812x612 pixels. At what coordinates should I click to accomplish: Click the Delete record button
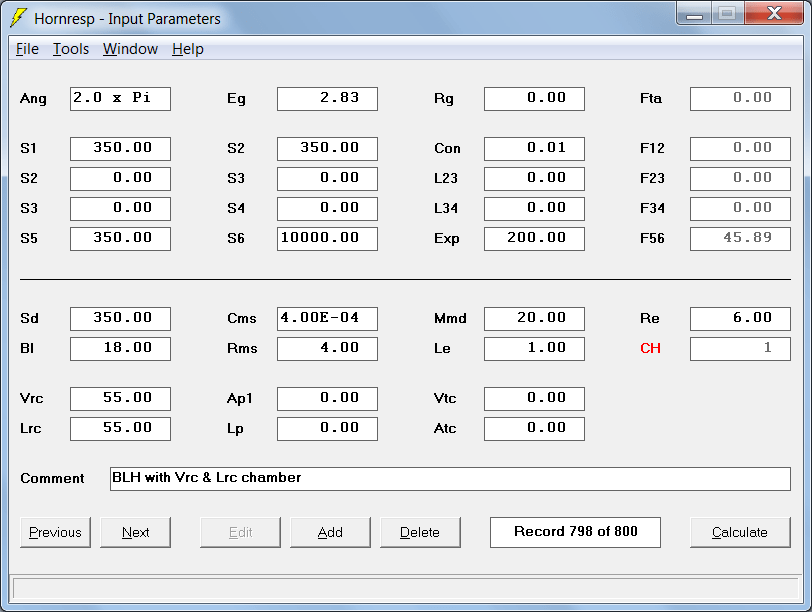(x=420, y=532)
